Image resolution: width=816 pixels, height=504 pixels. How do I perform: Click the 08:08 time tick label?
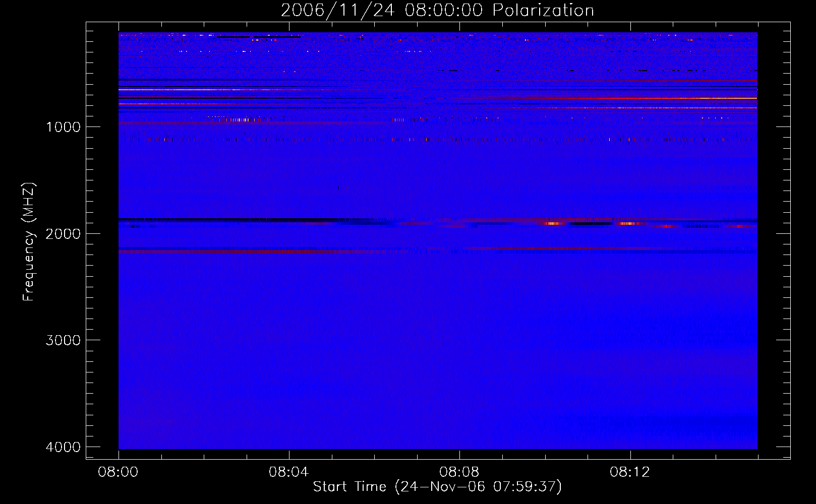point(459,472)
